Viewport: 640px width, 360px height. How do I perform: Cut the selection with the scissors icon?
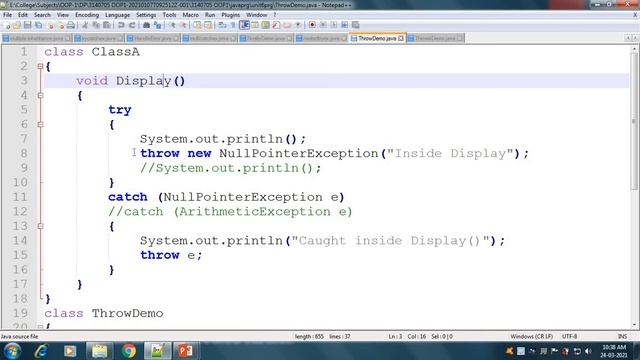coord(85,25)
